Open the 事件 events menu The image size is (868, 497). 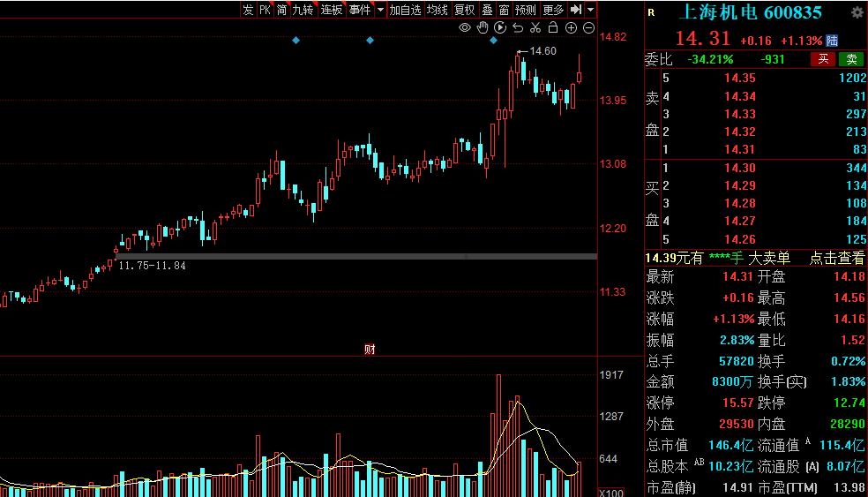pyautogui.click(x=360, y=10)
